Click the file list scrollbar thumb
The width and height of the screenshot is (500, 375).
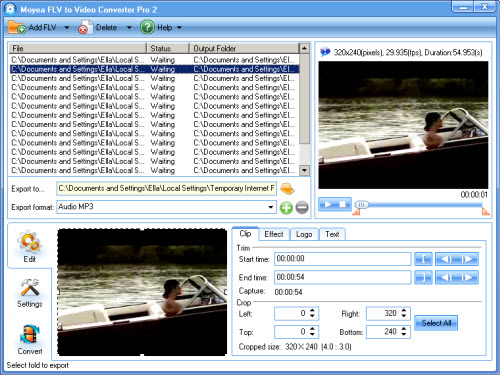[x=304, y=99]
